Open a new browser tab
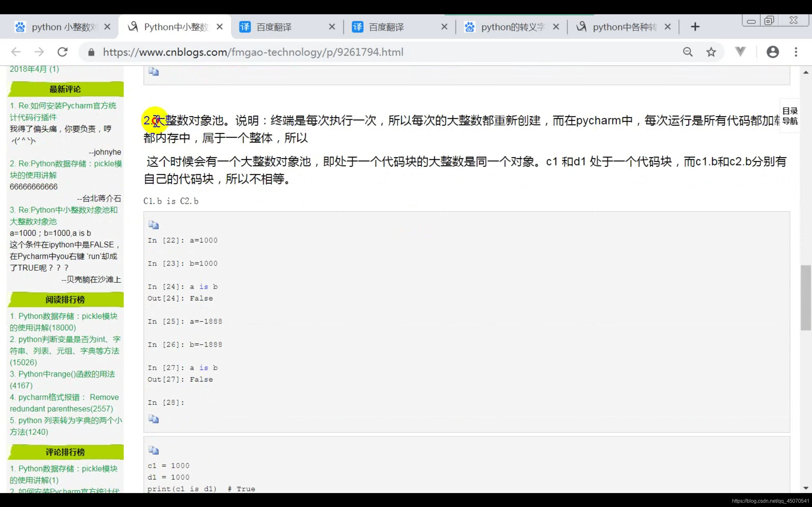Viewport: 812px width, 507px height. click(695, 27)
